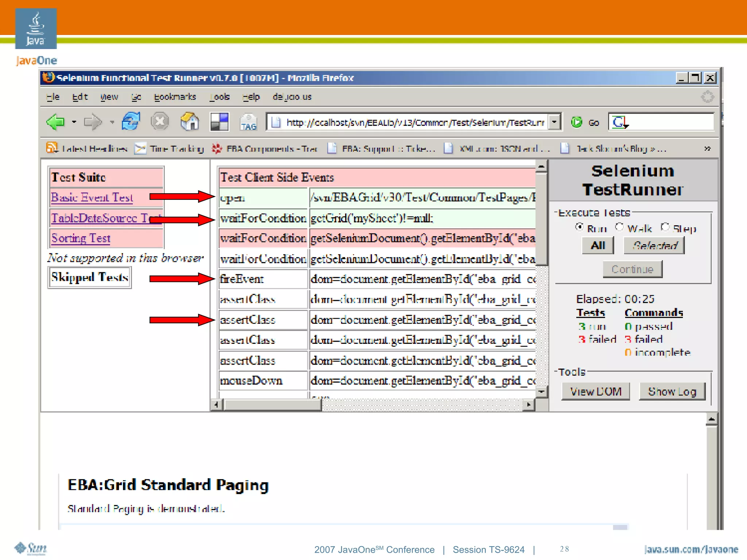Click the test frame horizontal scrollbar thumb
Image resolution: width=747 pixels, height=560 pixels.
click(x=272, y=405)
